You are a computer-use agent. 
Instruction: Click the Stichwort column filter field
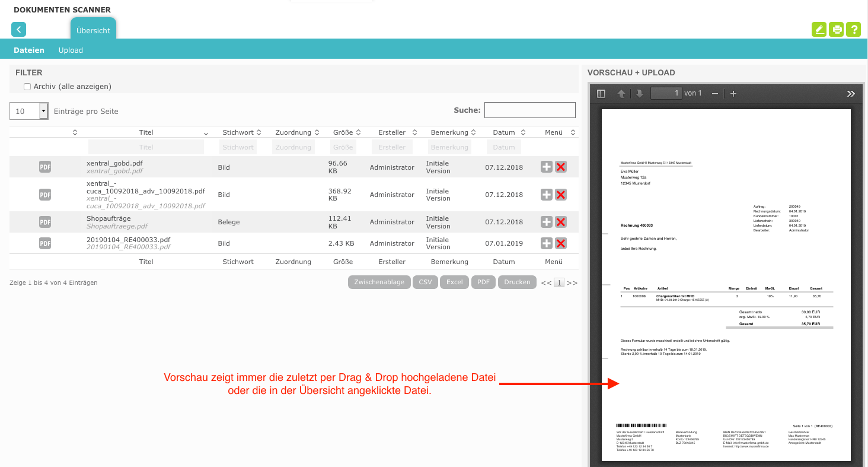[238, 147]
